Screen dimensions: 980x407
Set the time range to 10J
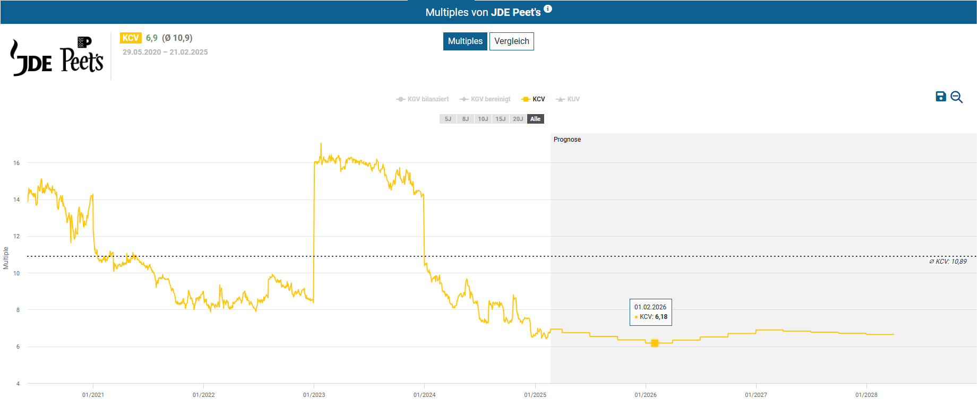point(483,119)
